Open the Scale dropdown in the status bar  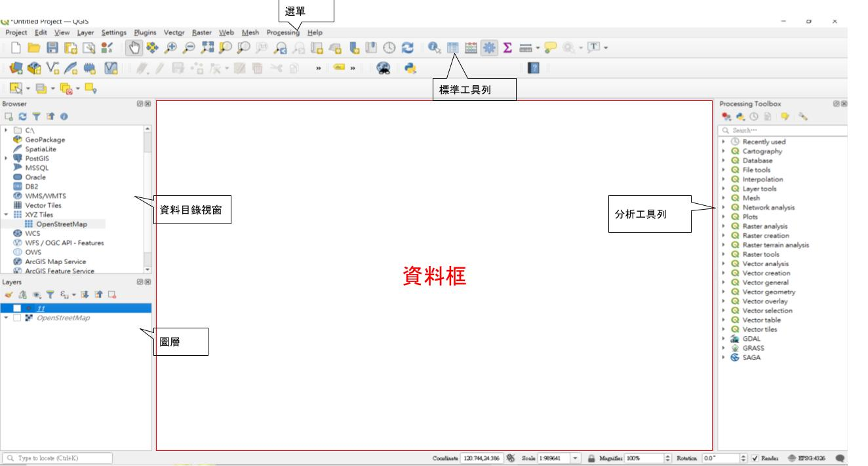coord(574,457)
